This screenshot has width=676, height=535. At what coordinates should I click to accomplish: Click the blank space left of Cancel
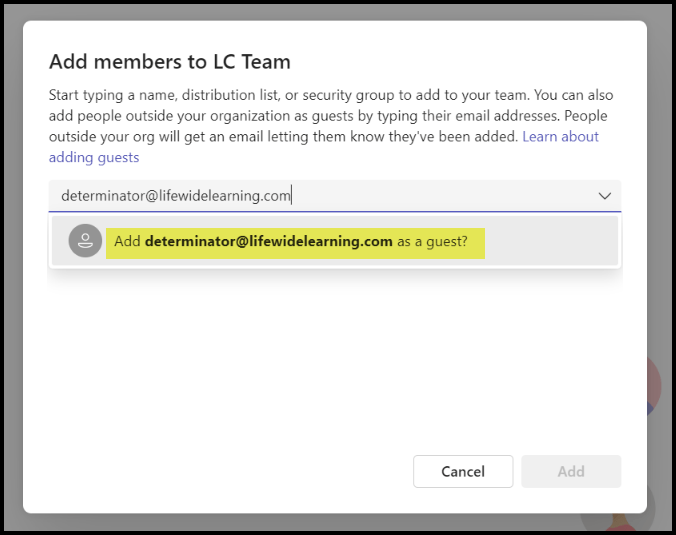(230, 471)
